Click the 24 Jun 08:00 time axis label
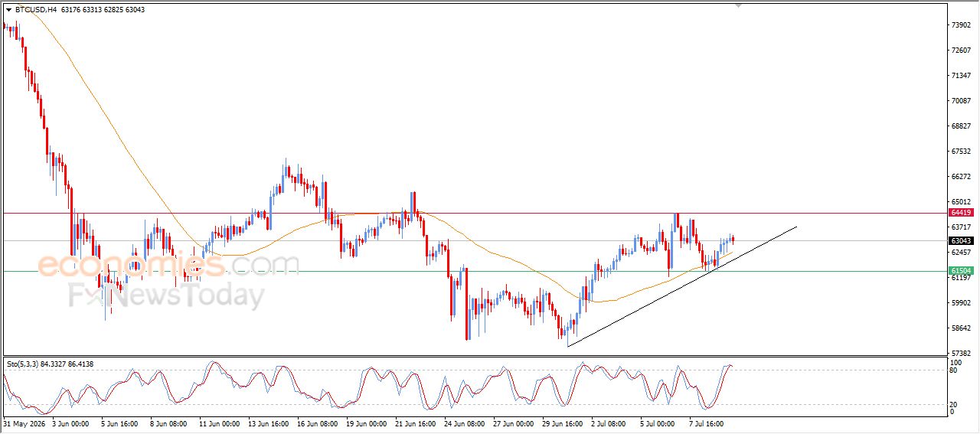Image resolution: width=980 pixels, height=434 pixels. pos(464,423)
